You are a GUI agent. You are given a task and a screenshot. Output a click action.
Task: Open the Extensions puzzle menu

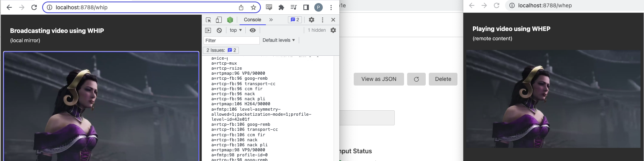tap(281, 7)
